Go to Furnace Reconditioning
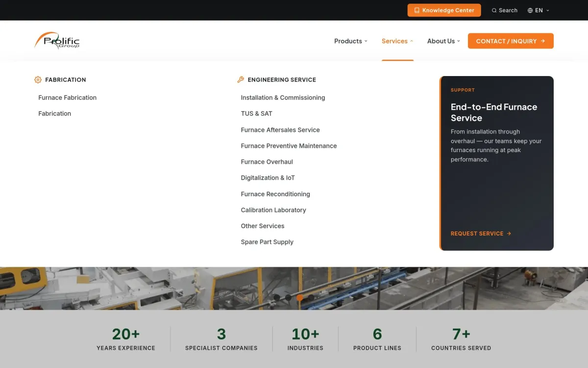Screen dimensions: 588x368 [x=275, y=194]
